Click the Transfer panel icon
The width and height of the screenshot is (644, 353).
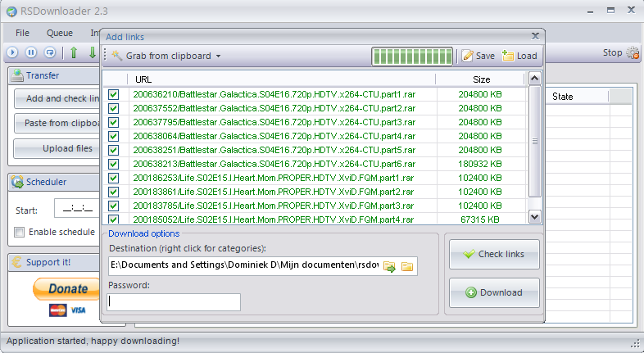coord(17,75)
